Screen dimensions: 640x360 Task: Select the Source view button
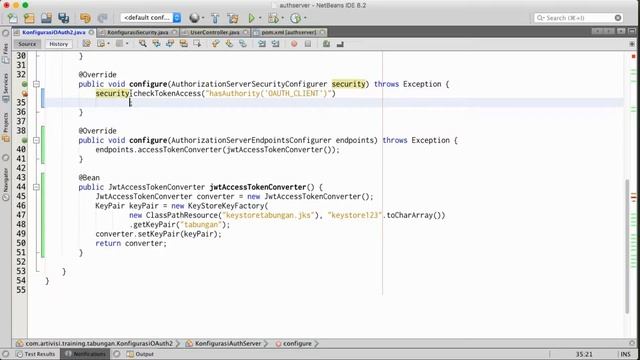(27, 44)
